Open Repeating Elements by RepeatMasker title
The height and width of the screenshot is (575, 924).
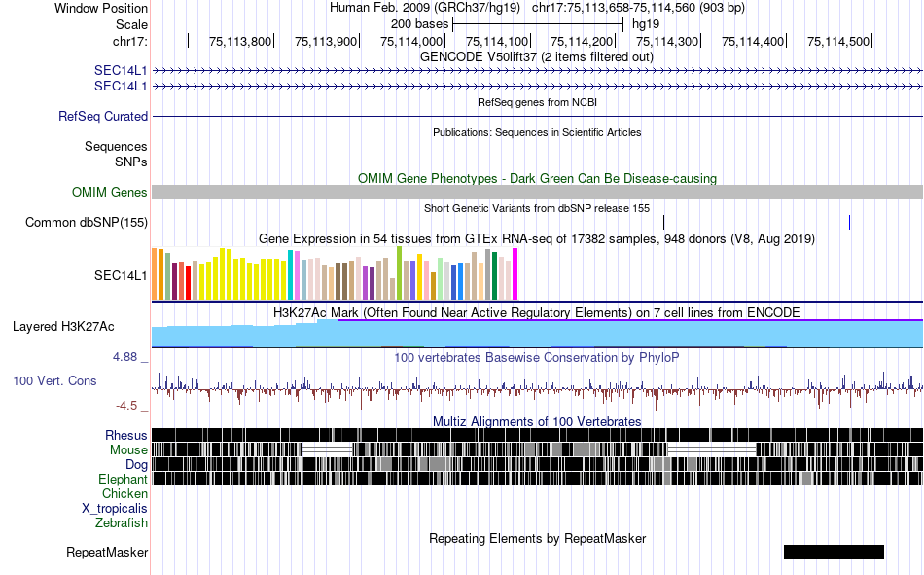pyautogui.click(x=537, y=538)
